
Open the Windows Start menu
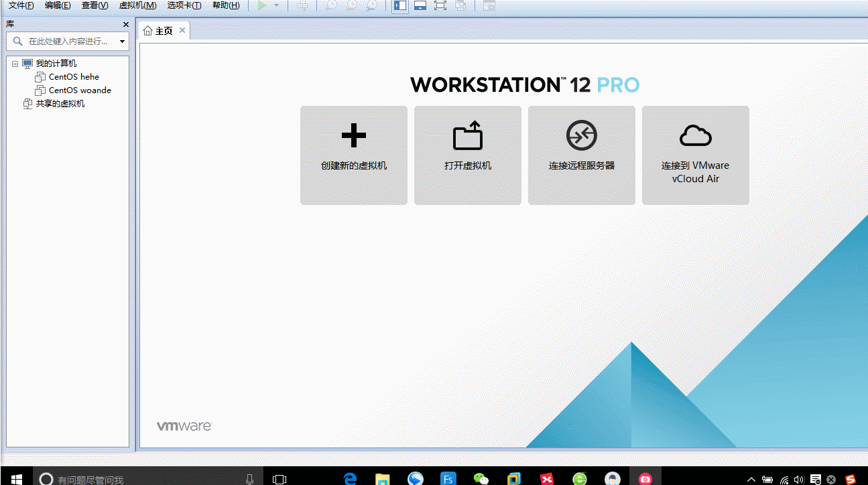16,478
